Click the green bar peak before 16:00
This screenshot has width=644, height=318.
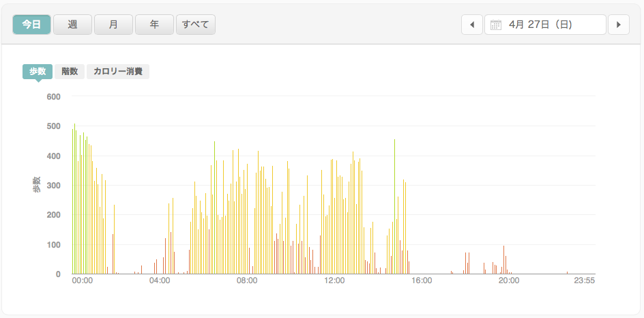(394, 206)
